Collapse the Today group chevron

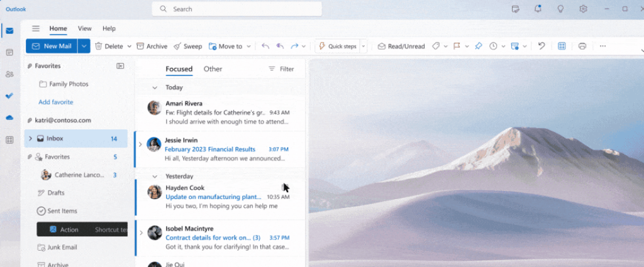[155, 87]
